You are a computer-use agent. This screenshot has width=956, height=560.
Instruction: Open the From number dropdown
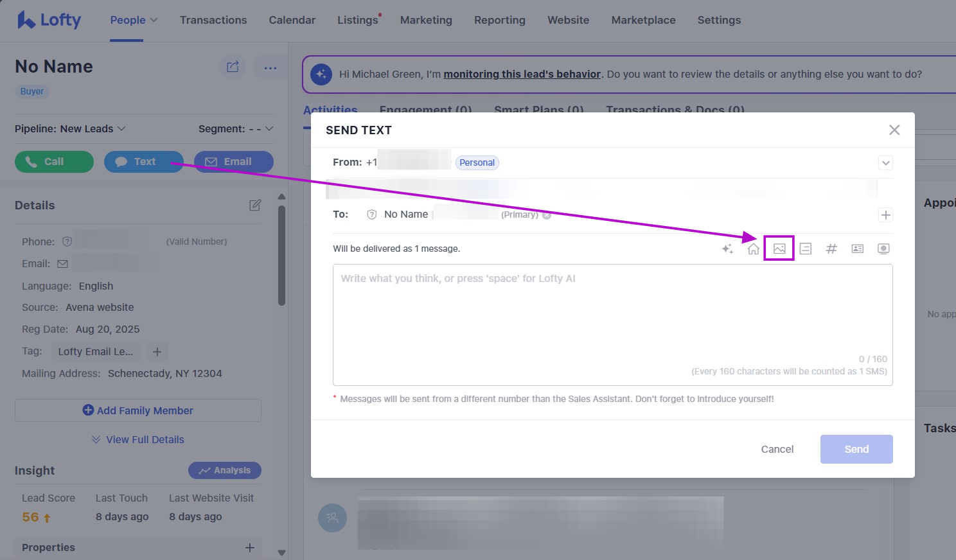885,162
